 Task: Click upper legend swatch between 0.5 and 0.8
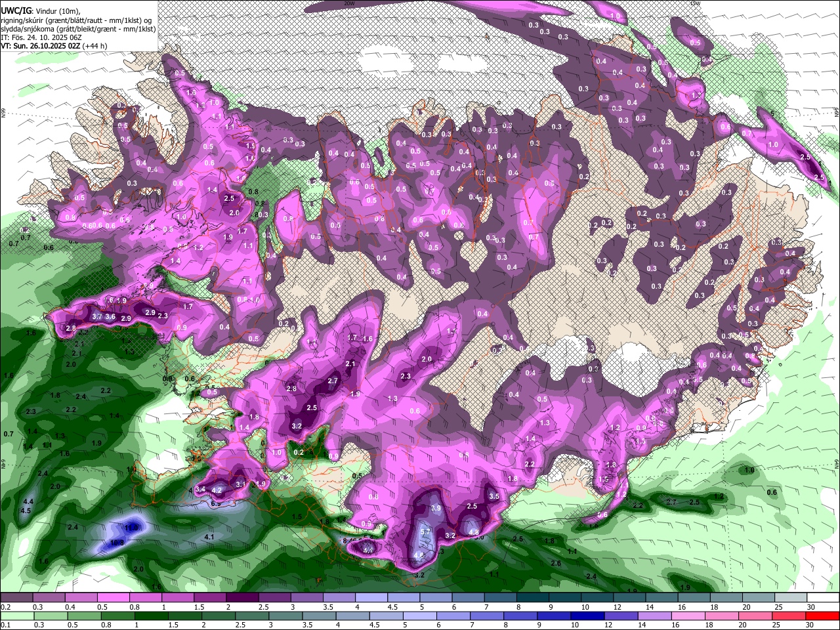113,598
